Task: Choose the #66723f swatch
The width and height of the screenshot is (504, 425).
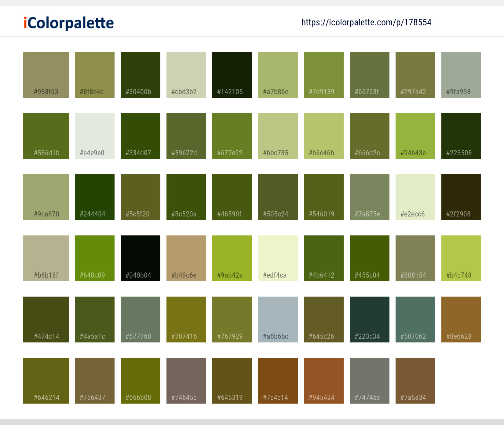Action: (370, 75)
